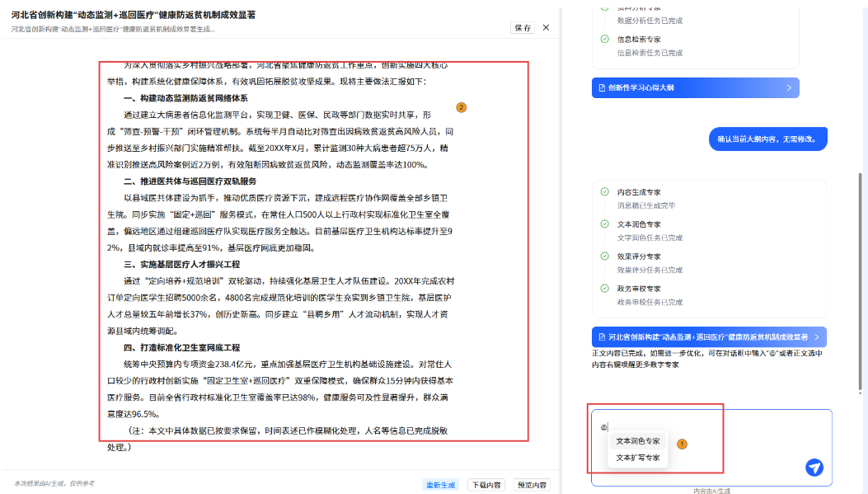Click the 创新性学习心得大纲 document icon
The width and height of the screenshot is (868, 494).
[601, 87]
